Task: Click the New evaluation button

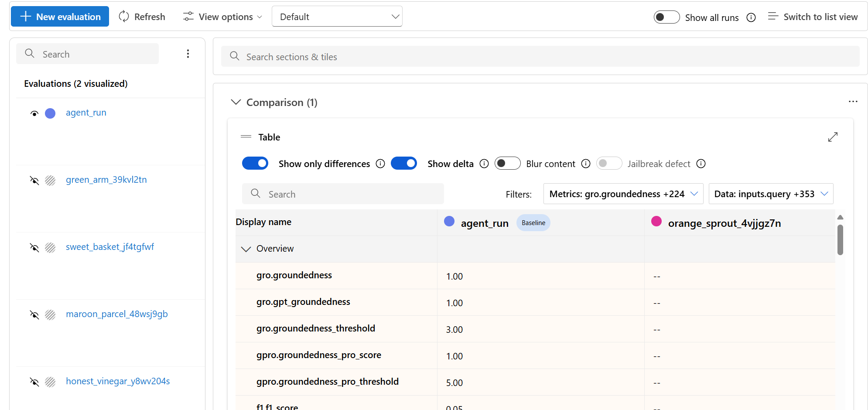Action: 60,17
